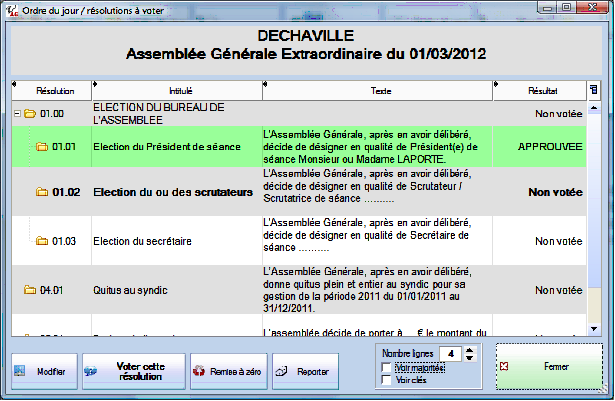Screen dimensions: 615x401
Task: Select row Election du ou des scrutateurs
Action: (x=299, y=192)
